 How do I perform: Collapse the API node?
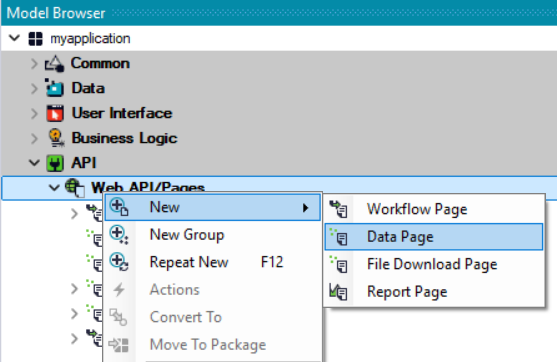pos(34,163)
